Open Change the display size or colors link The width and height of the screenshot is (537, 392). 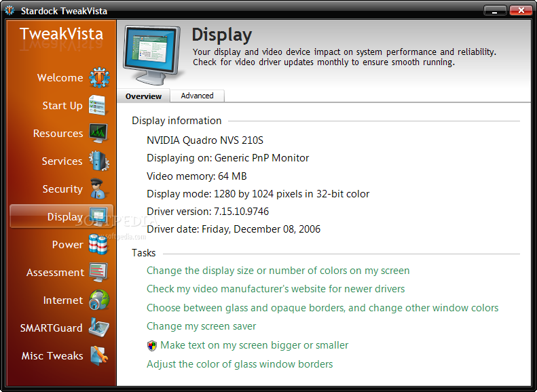click(278, 271)
